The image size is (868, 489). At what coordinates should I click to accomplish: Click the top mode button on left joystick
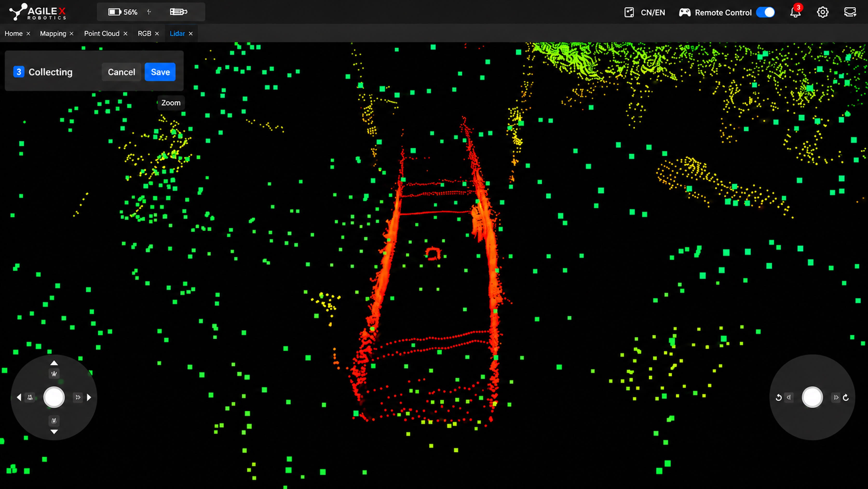point(54,374)
